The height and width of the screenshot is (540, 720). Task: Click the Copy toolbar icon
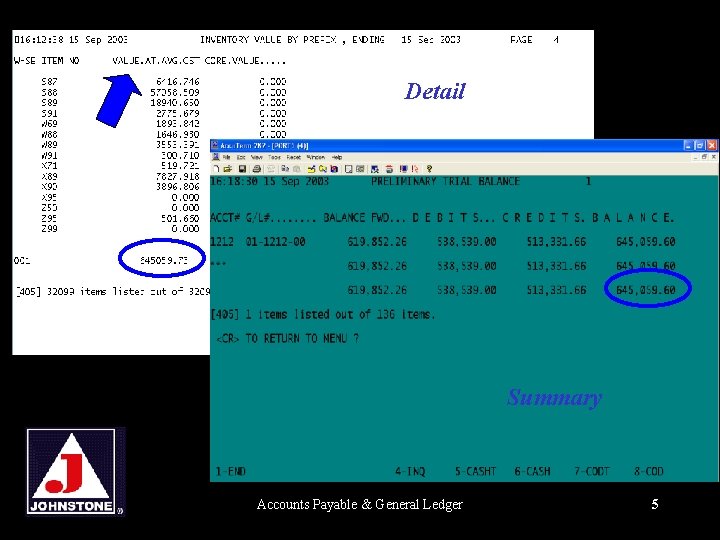click(x=285, y=169)
